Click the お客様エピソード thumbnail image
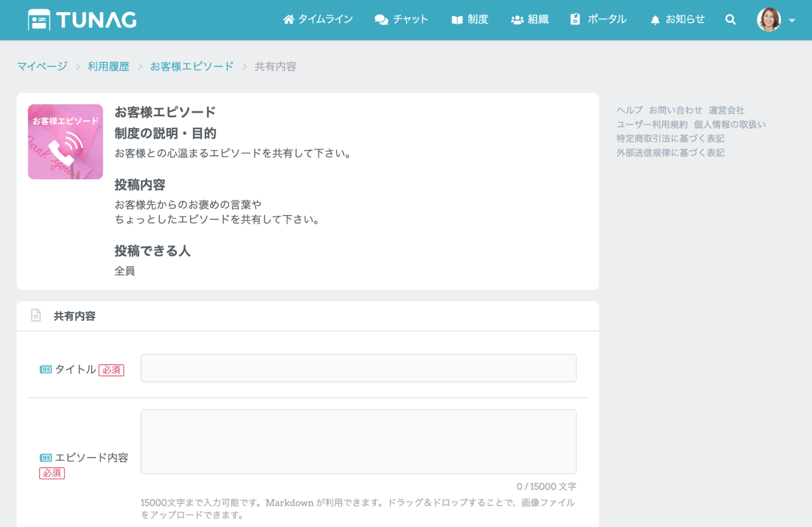The image size is (812, 527). coord(65,142)
